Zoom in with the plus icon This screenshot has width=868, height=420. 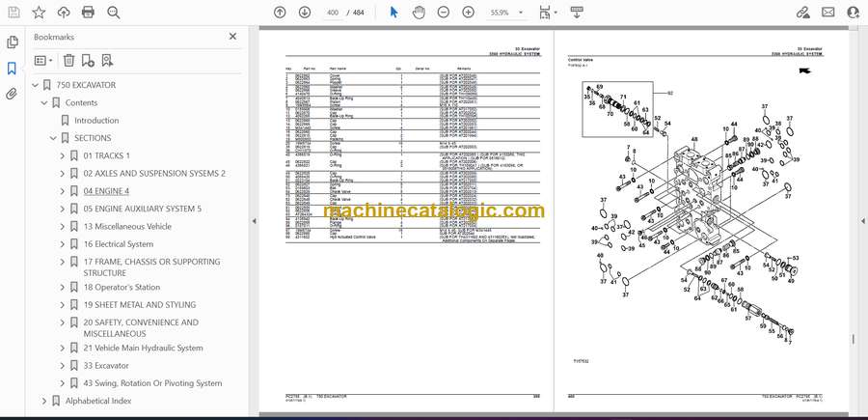[x=469, y=13]
